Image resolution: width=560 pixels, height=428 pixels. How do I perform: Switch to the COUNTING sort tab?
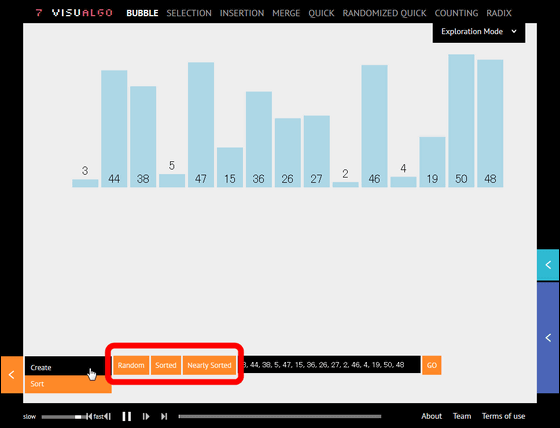(456, 13)
